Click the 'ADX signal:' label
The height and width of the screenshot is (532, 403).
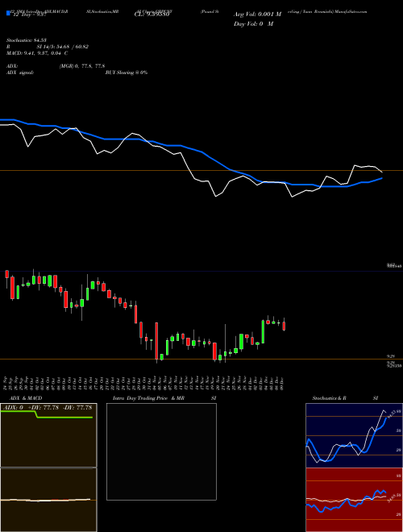point(19,73)
